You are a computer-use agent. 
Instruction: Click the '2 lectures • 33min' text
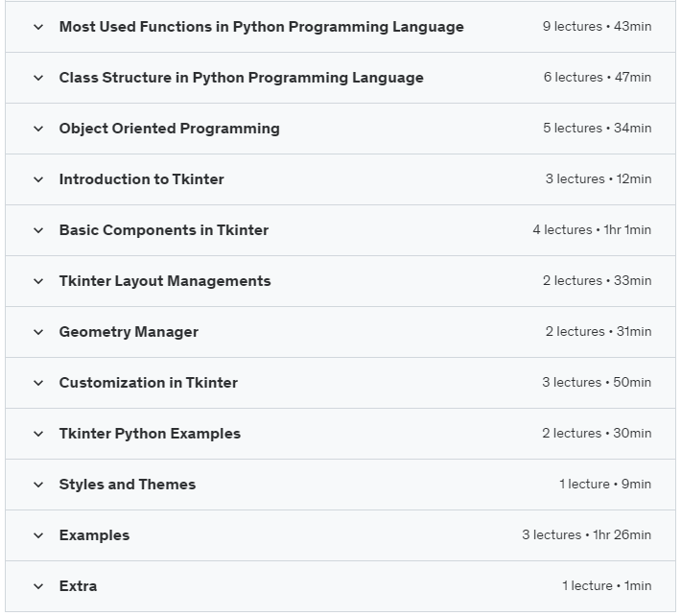pyautogui.click(x=598, y=280)
